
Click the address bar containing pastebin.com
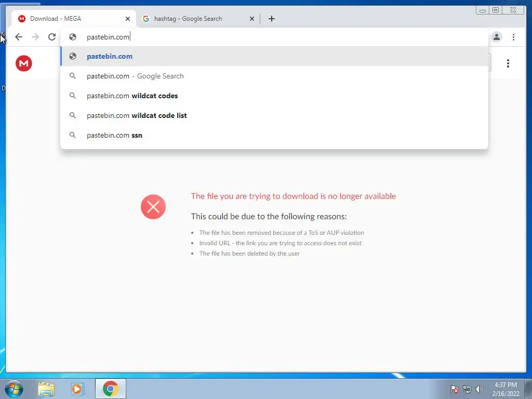274,37
